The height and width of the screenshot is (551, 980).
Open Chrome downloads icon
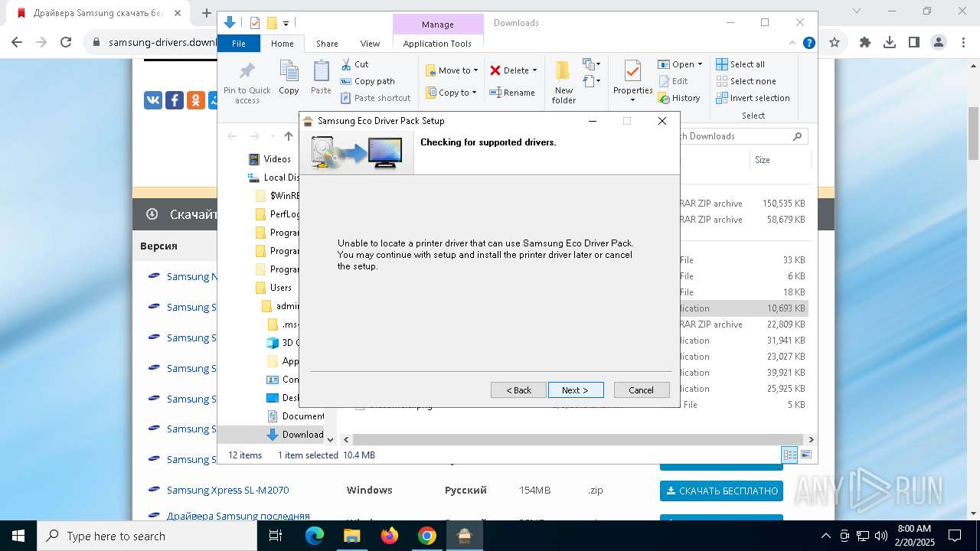890,43
